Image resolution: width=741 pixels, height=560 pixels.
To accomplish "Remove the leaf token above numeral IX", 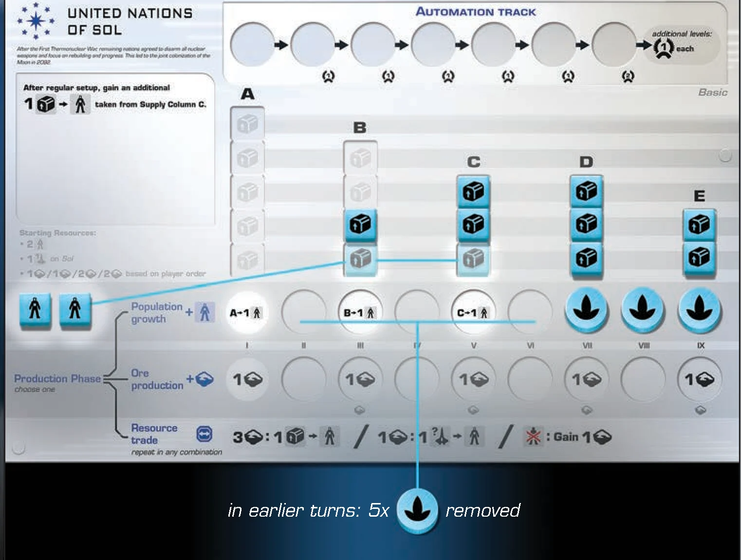I will (x=699, y=310).
